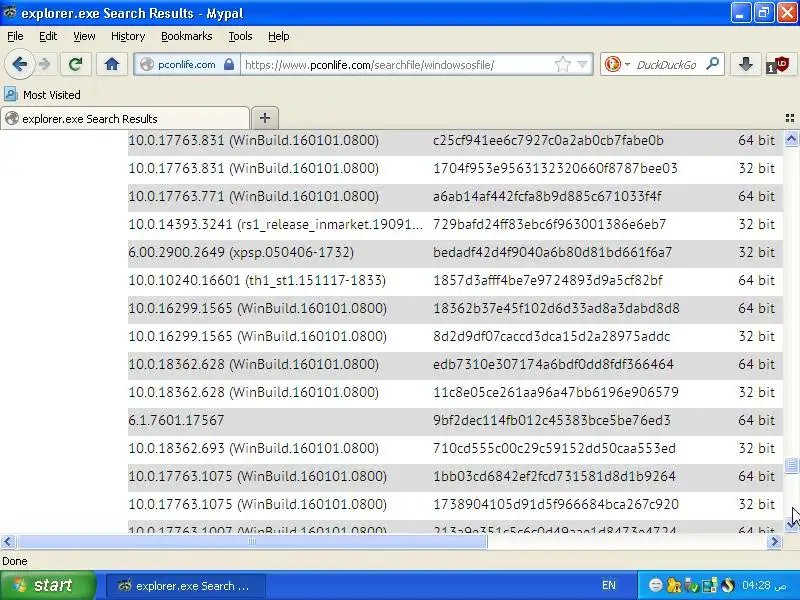Viewport: 800px width, 600px height.
Task: Click hash 18362b37e45f102d6d33ad8a3dabd8d8
Action: tap(556, 308)
